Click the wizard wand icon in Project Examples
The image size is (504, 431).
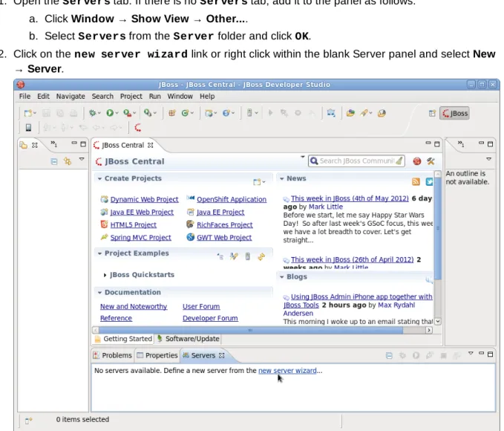pos(234,256)
